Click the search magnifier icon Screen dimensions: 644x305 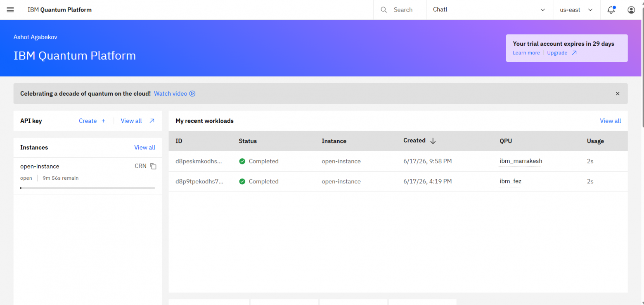384,10
